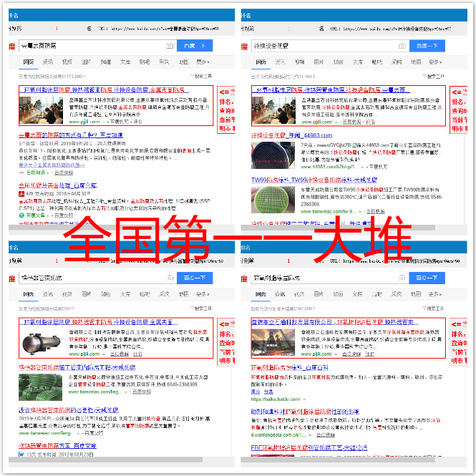Viewport: 476px width, 476px height.
Task: Click camera icon in 换热器管束防腐 search box
Action: coord(170,277)
